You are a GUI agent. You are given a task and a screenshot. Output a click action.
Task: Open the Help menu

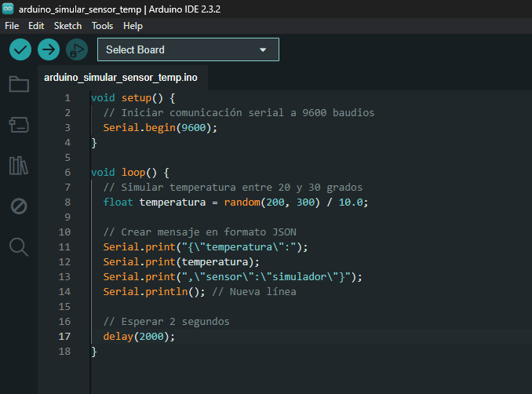133,26
